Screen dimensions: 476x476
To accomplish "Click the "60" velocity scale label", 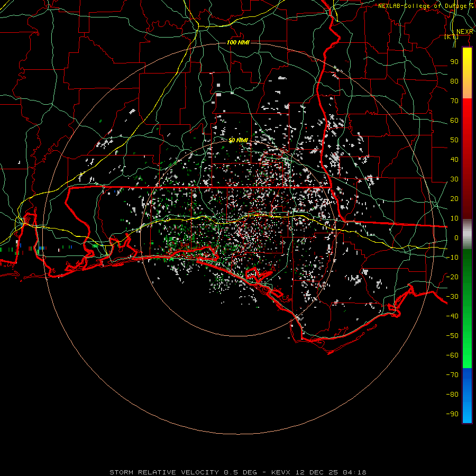I will click(x=454, y=121).
